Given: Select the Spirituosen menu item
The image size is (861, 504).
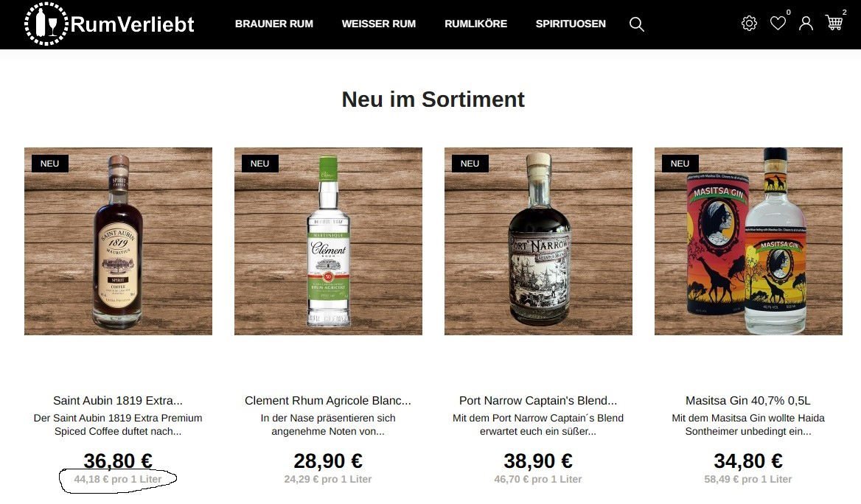Looking at the screenshot, I should pyautogui.click(x=571, y=24).
